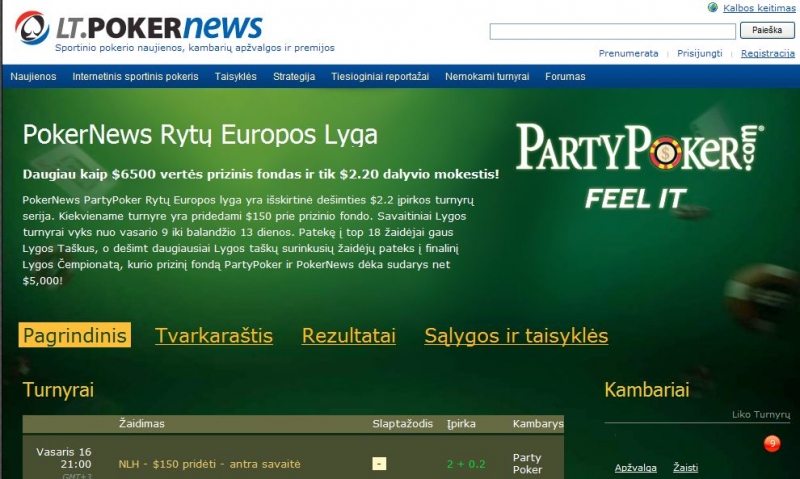The width and height of the screenshot is (800, 479).
Task: Open the Registracija link
Action: [767, 54]
